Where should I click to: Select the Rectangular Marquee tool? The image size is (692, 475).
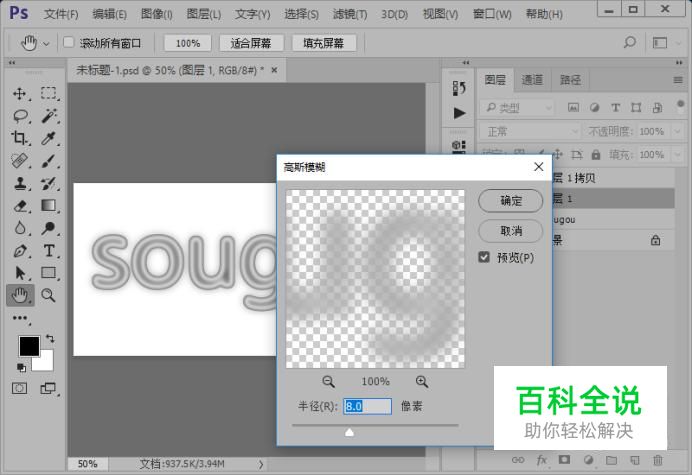click(x=49, y=94)
